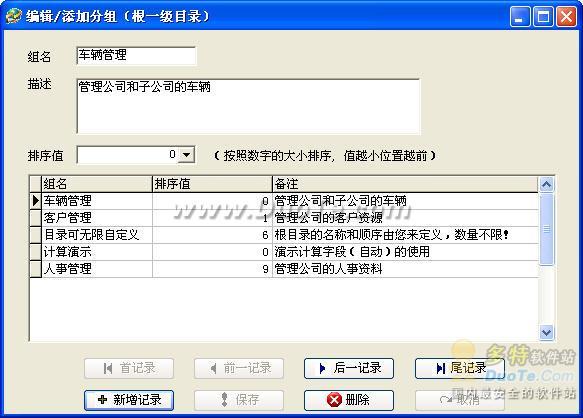Select the 人事管理 row in table

[290, 269]
